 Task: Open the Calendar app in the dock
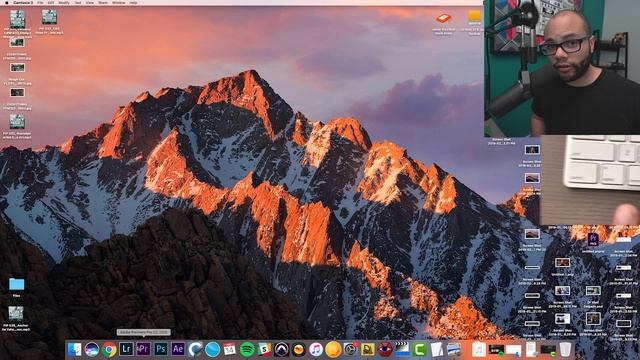tap(229, 349)
